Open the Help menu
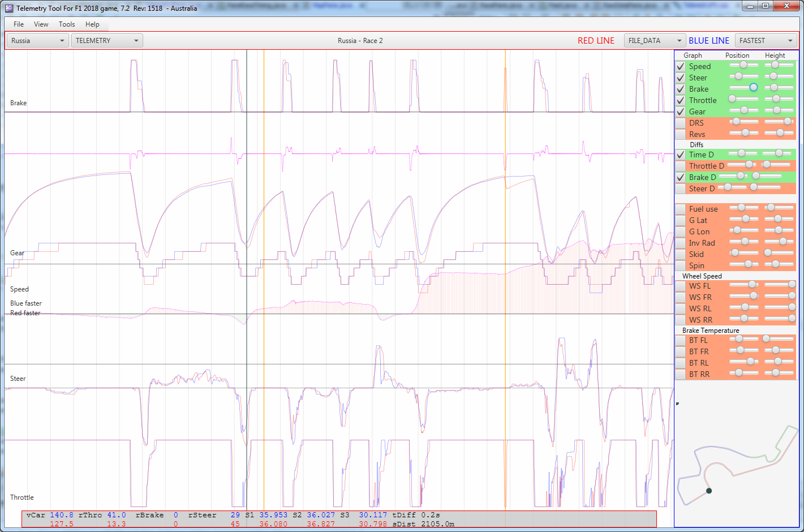 click(x=92, y=24)
